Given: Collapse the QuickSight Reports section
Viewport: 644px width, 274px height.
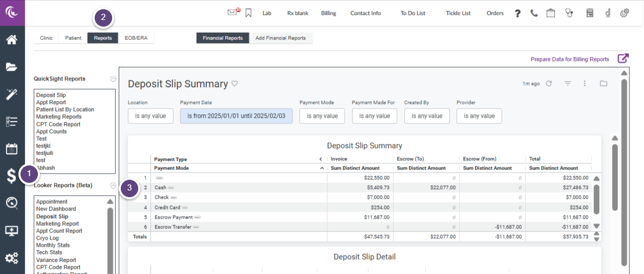Looking at the screenshot, I should [113, 79].
